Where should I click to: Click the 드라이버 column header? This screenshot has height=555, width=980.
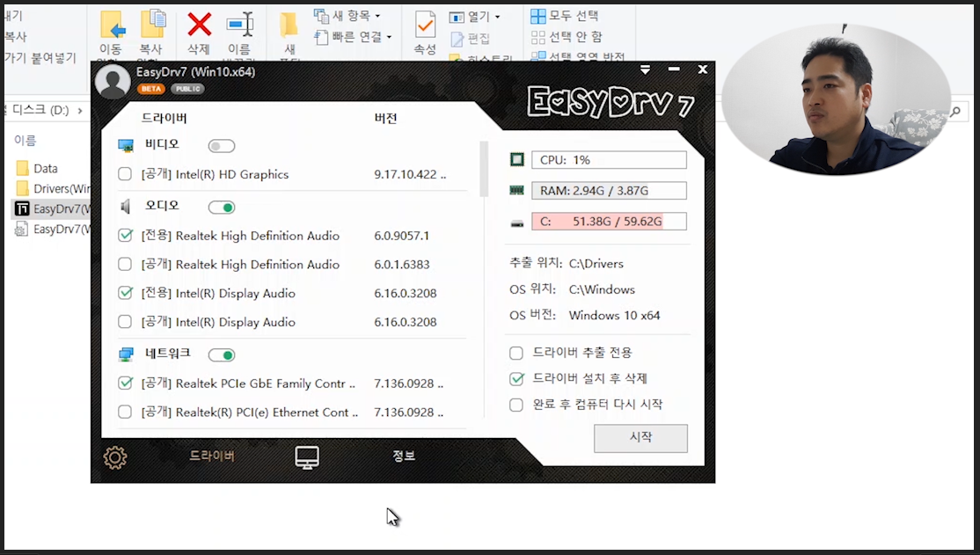(164, 118)
